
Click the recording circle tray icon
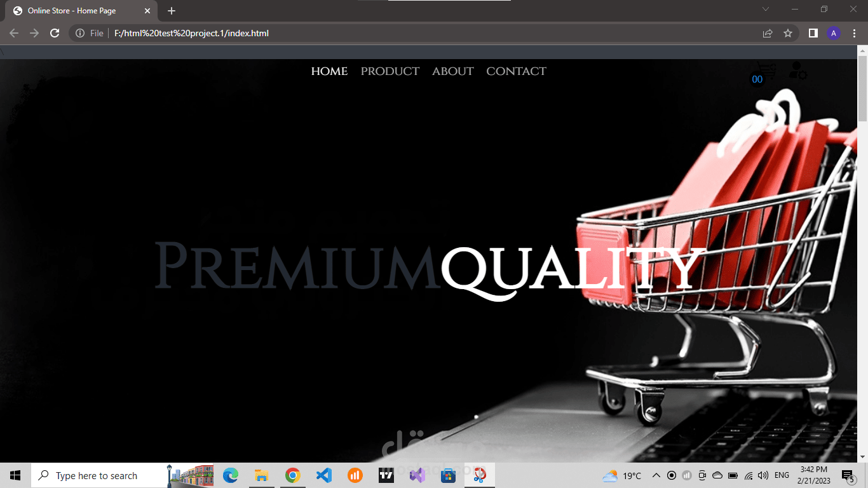pos(671,475)
